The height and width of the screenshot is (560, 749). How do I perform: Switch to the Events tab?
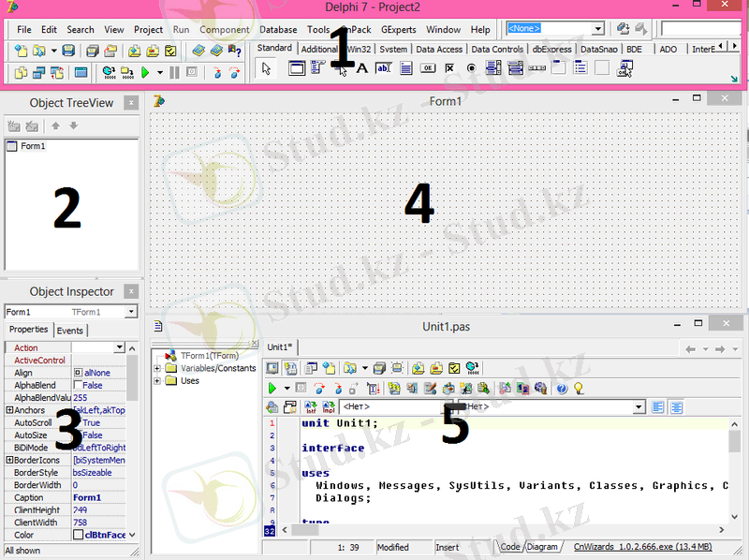pos(70,331)
